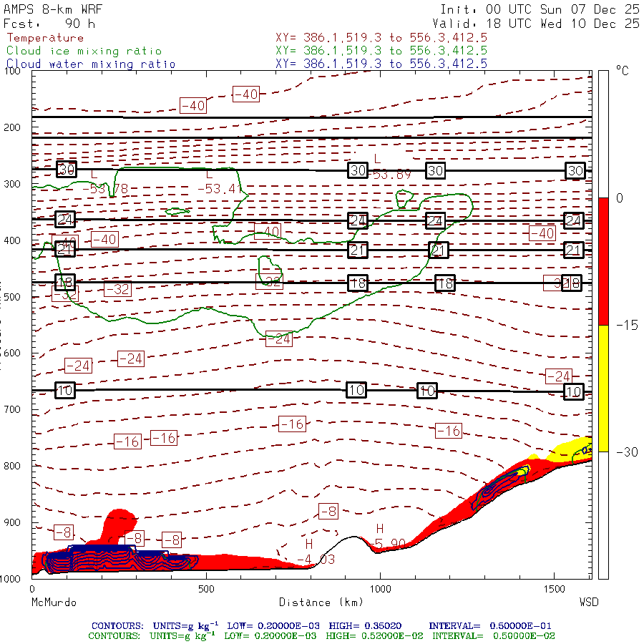
Task: Click the H -4.03 maximum marker
Action: pyautogui.click(x=316, y=552)
